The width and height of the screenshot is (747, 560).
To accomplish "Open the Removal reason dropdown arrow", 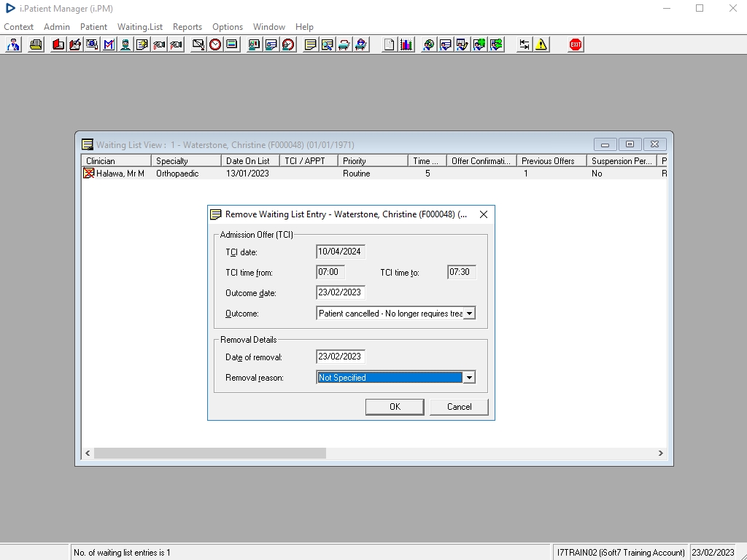I will (x=469, y=378).
